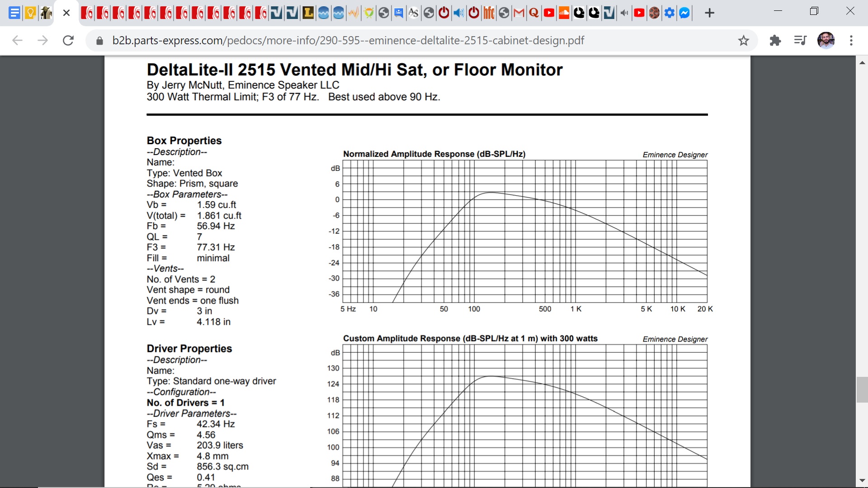Click the Sd value '856.3 sq.cm'
The image size is (868, 488).
pos(222,466)
